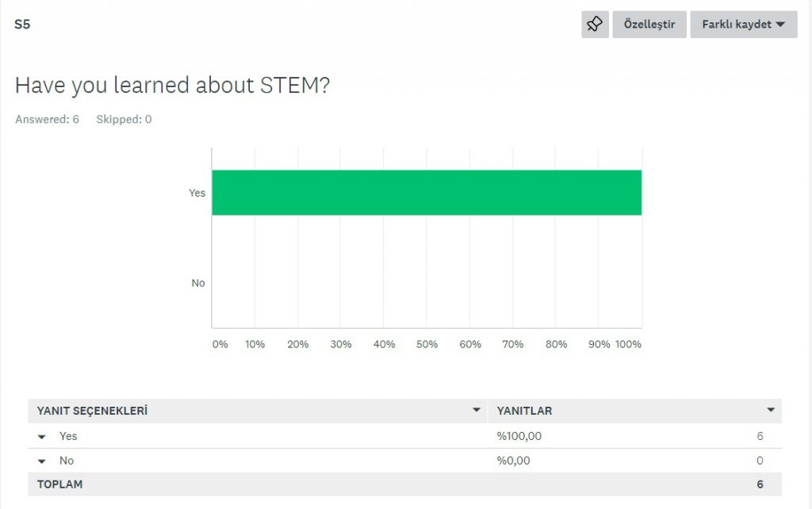Click the Answered: 6 link

point(47,119)
